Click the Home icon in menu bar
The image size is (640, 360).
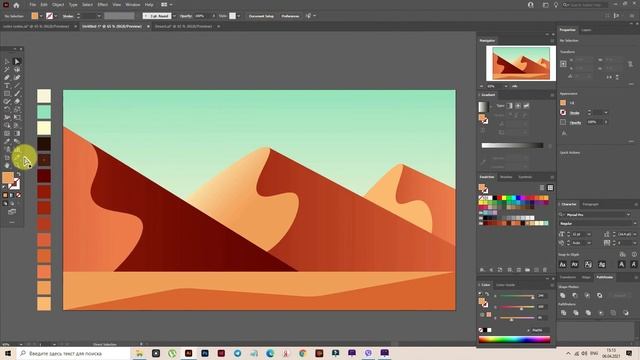tap(16, 5)
